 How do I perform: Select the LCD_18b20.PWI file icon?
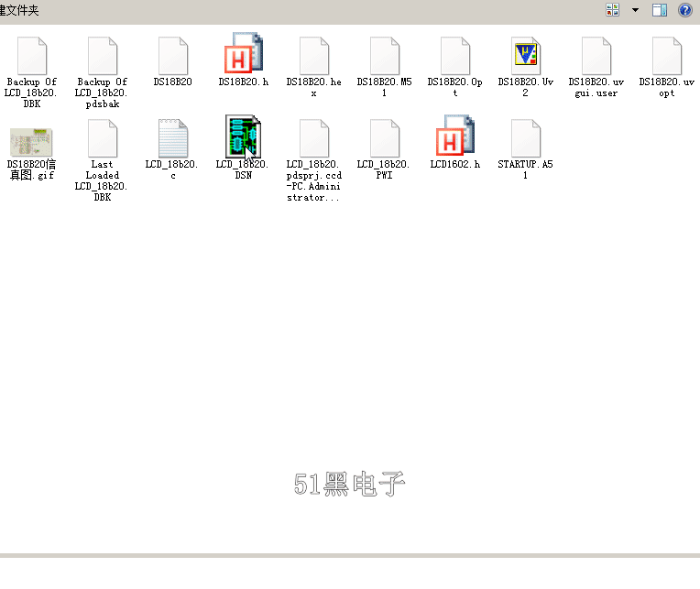385,138
